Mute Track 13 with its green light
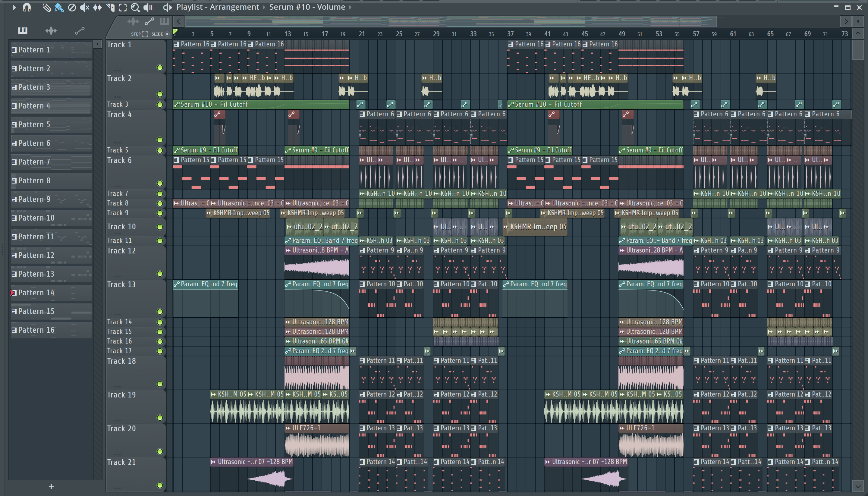The width and height of the screenshot is (868, 496). [x=159, y=312]
